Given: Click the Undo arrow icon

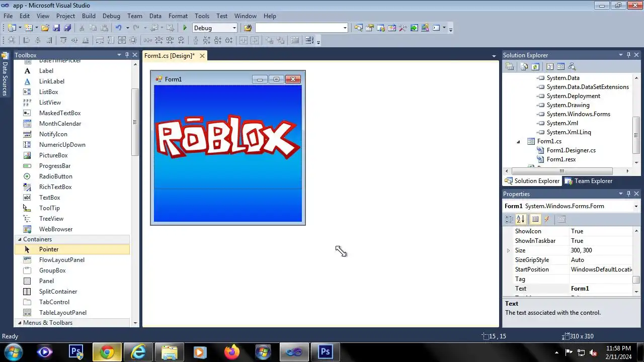Looking at the screenshot, I should [118, 28].
